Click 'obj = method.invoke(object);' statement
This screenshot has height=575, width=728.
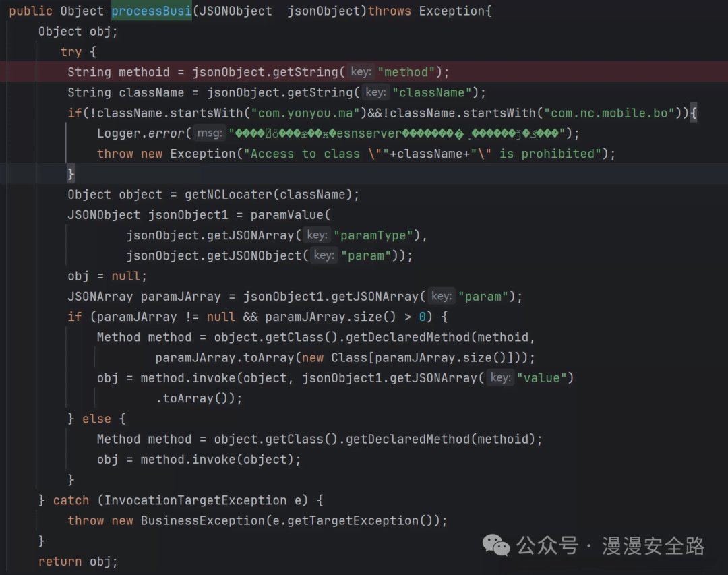point(199,461)
